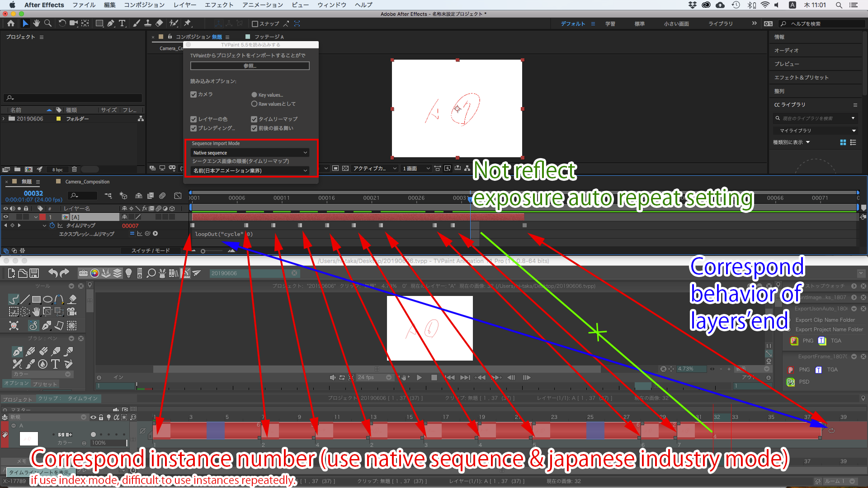
Task: Select the After Effects Zoom tool
Action: [48, 23]
